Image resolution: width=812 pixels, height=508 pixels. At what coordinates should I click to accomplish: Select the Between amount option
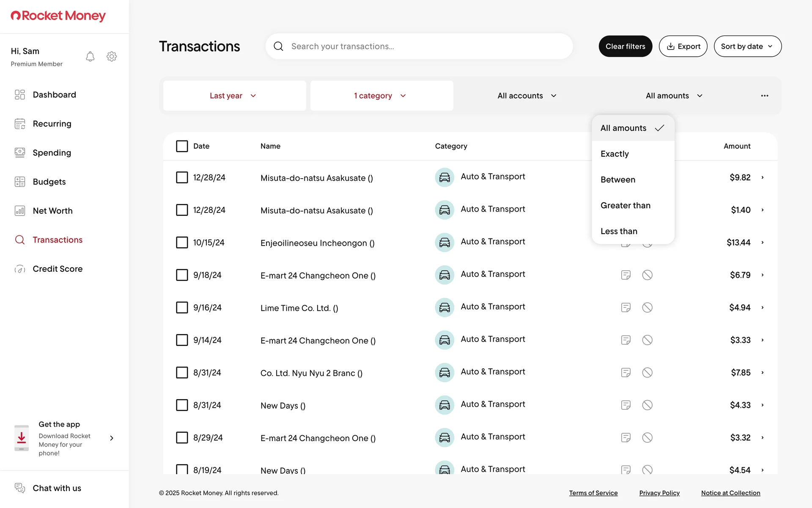pyautogui.click(x=617, y=180)
